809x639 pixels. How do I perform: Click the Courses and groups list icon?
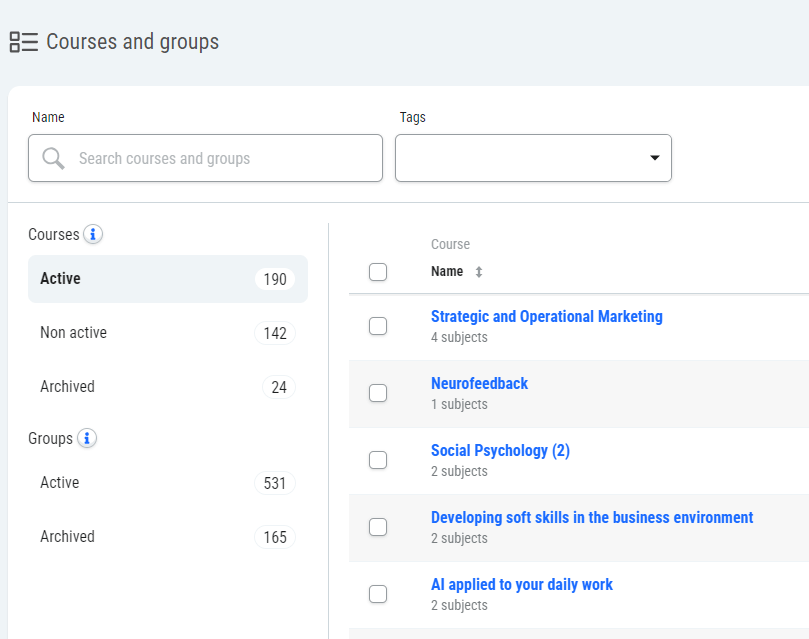[x=23, y=42]
